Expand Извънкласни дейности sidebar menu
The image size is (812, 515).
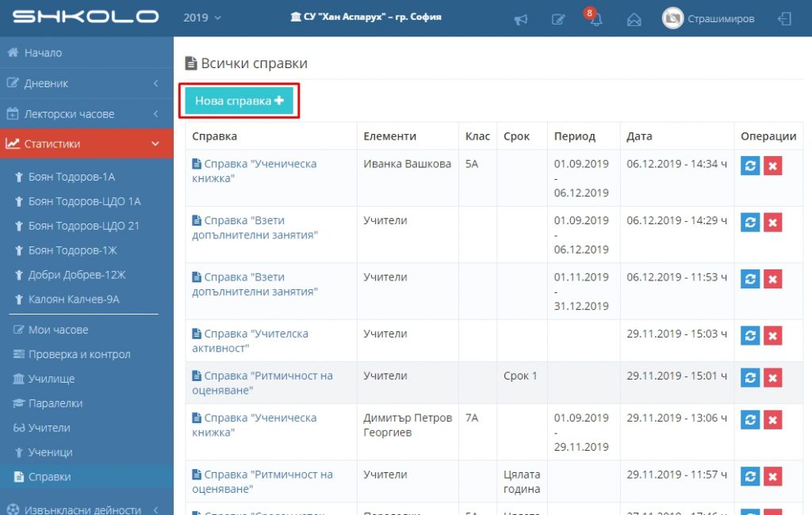(86, 509)
